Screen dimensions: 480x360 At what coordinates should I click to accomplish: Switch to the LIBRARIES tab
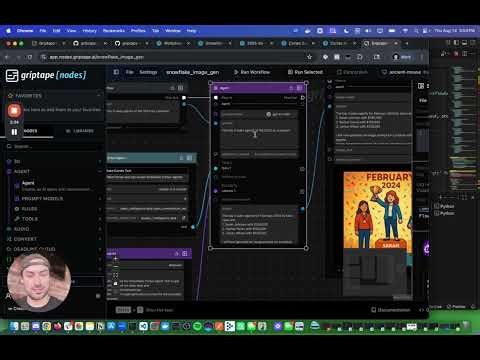pos(80,131)
